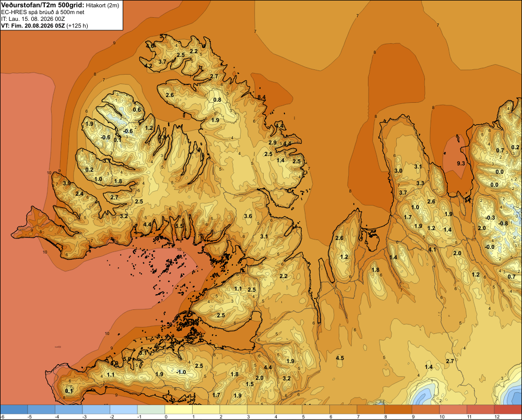Click the "0.6" temperature value on the map
This screenshot has height=420, width=522.
tap(137, 110)
